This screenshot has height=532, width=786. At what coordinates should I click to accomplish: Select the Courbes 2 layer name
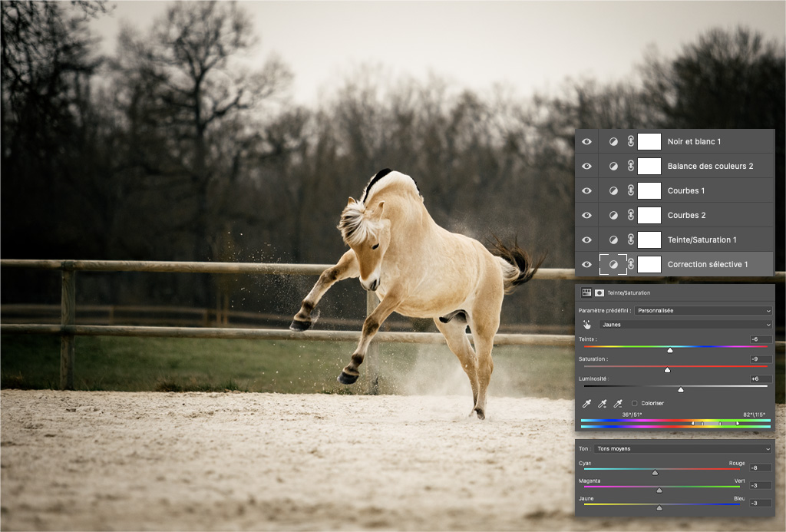pyautogui.click(x=686, y=216)
